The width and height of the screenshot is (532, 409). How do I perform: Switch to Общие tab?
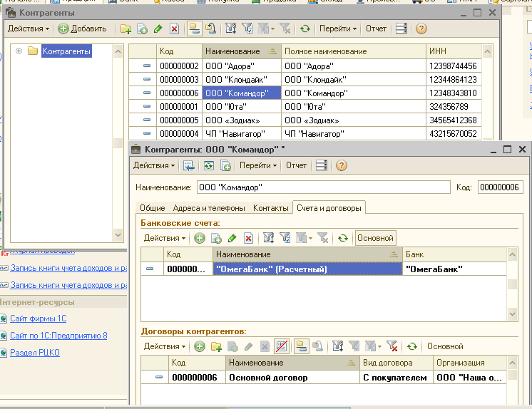(x=153, y=208)
